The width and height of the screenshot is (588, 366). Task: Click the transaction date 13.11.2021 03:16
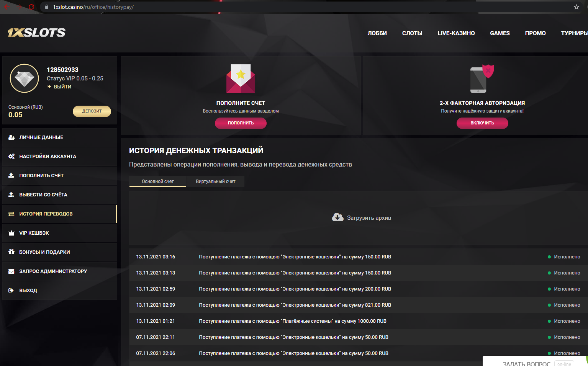coord(156,257)
